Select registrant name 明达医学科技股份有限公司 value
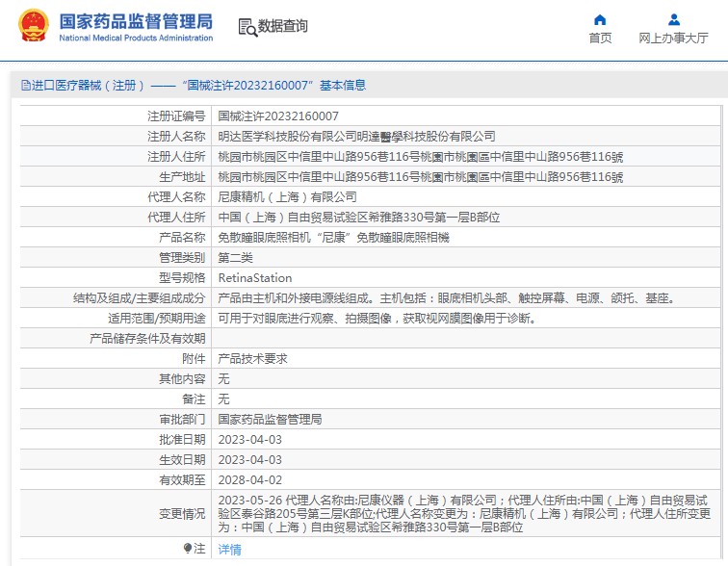 click(356, 137)
